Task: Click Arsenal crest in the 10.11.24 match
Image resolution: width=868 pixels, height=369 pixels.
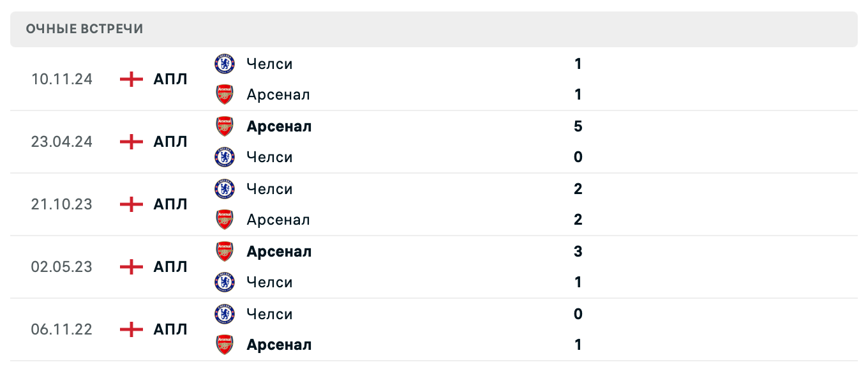Action: [225, 94]
